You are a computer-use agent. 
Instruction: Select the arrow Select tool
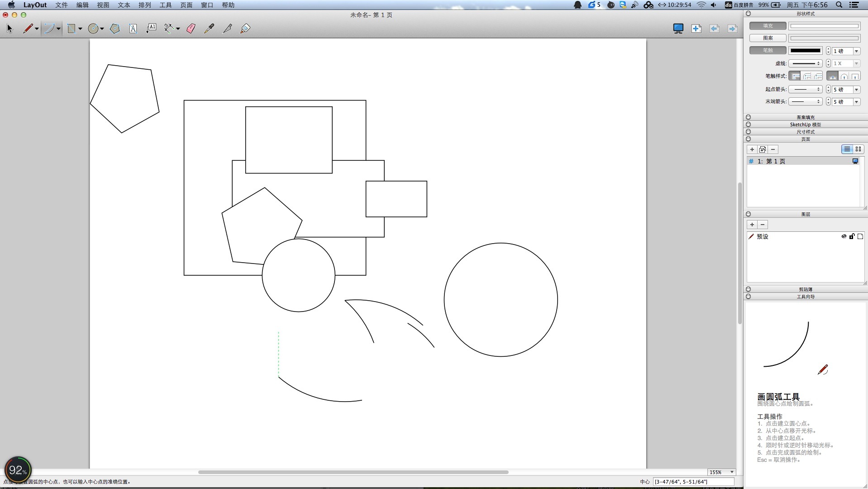click(x=10, y=29)
